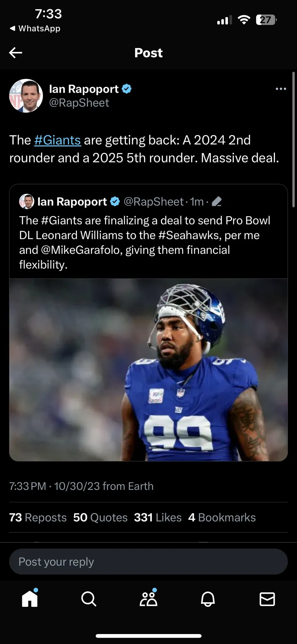The height and width of the screenshot is (644, 297).
Task: Open the three-dot more options menu
Action: pyautogui.click(x=281, y=89)
